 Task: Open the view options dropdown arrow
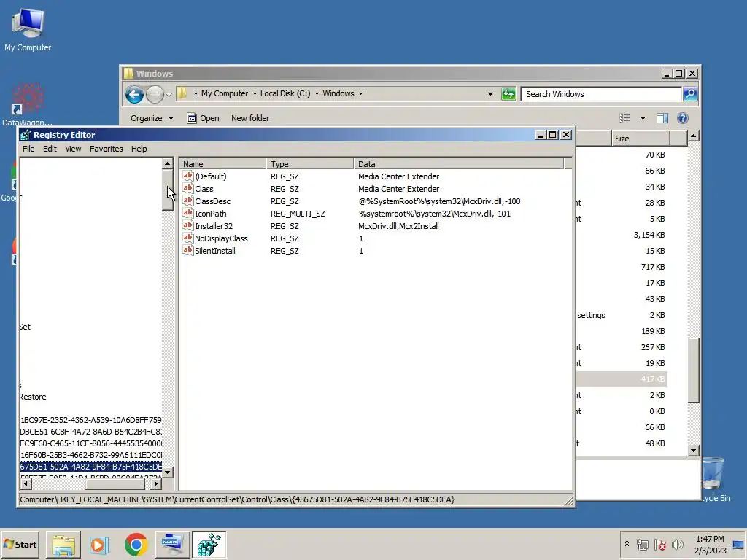(x=643, y=118)
